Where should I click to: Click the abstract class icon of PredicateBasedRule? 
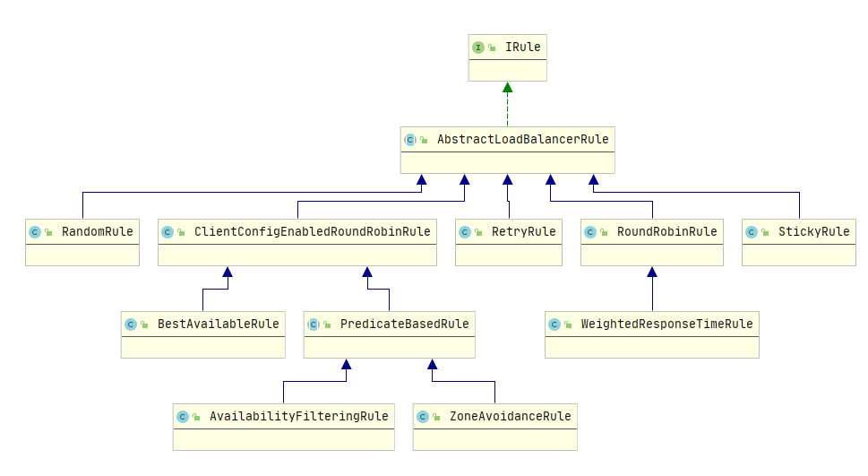(314, 325)
